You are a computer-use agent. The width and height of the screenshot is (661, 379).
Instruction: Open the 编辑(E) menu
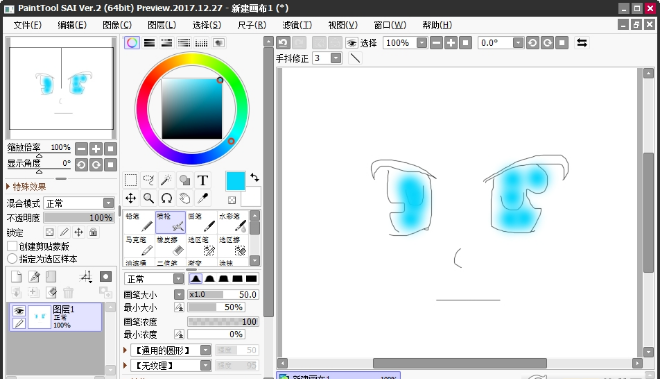pos(72,25)
